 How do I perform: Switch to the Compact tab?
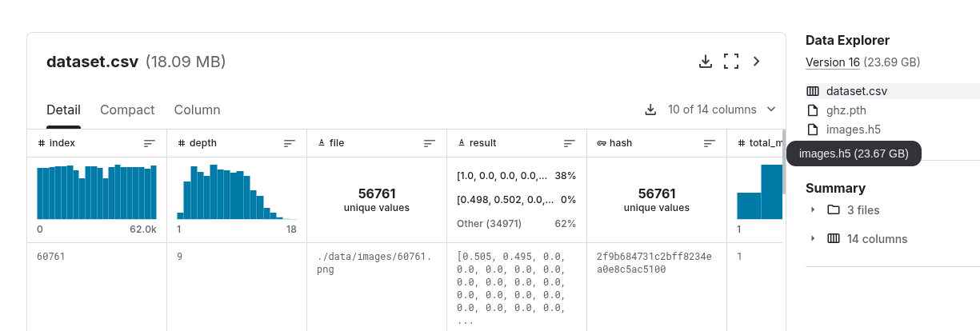pyautogui.click(x=127, y=110)
